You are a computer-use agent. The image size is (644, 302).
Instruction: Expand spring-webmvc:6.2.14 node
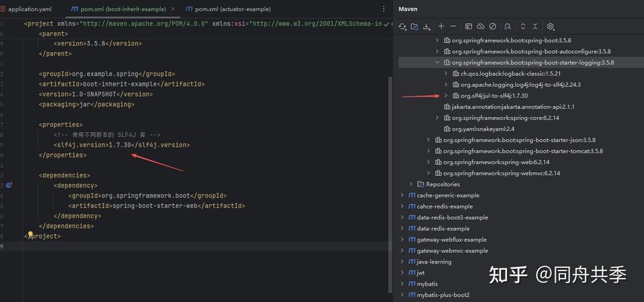pos(429,173)
